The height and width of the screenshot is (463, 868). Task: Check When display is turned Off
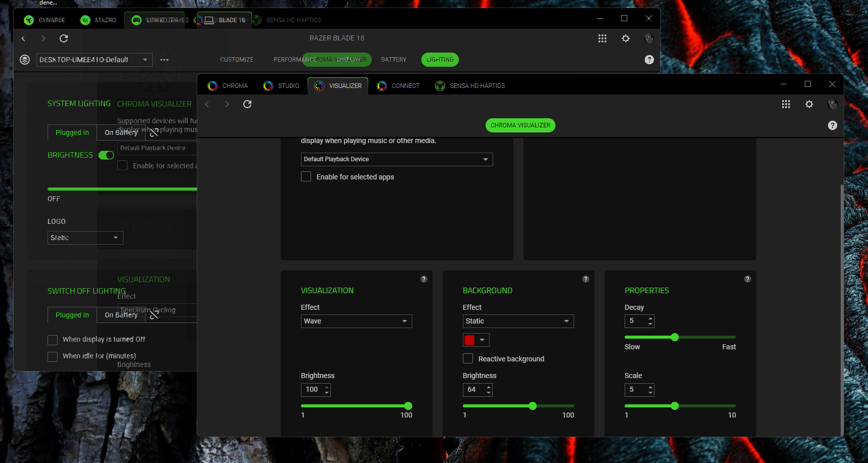(53, 340)
